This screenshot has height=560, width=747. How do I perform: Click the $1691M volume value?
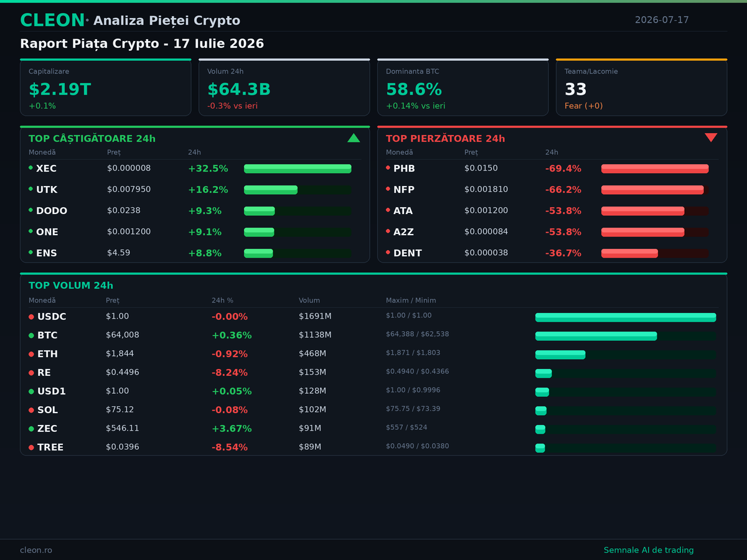(x=315, y=316)
